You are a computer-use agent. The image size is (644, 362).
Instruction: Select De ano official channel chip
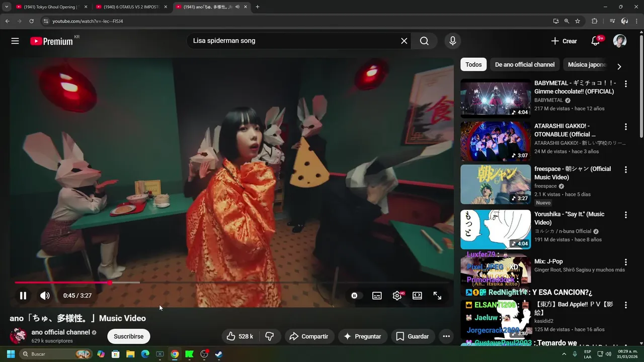[525, 64]
